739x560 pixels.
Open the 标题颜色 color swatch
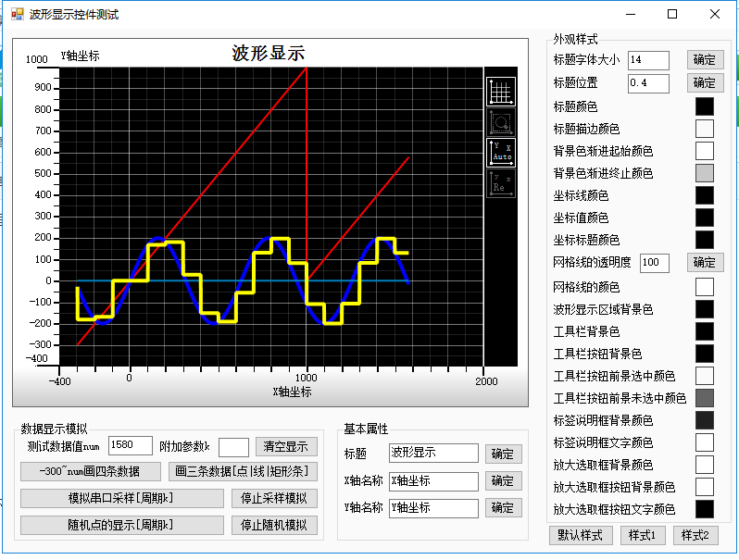(x=705, y=106)
